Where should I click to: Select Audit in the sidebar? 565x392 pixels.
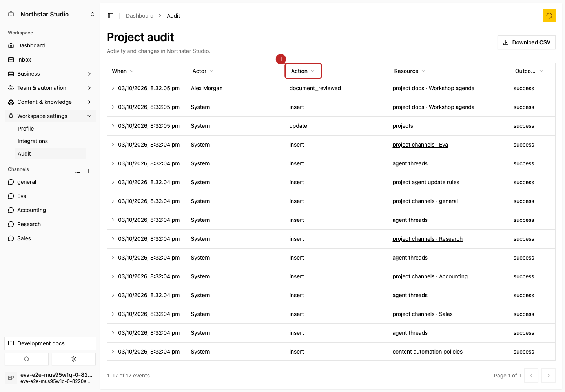pos(50,154)
